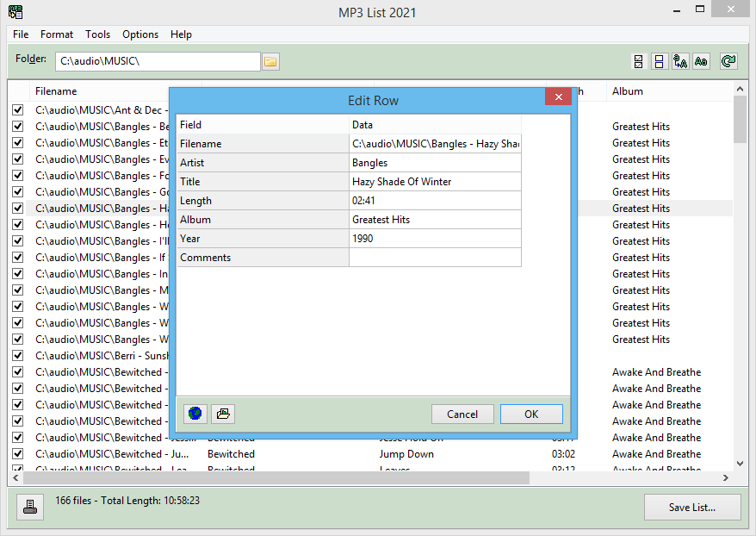
Task: Open the Folder path browse icon
Action: point(271,61)
